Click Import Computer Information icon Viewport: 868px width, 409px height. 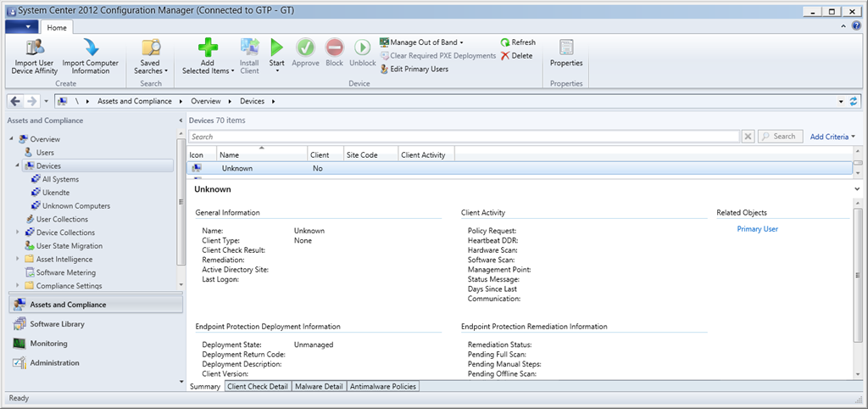click(x=91, y=48)
